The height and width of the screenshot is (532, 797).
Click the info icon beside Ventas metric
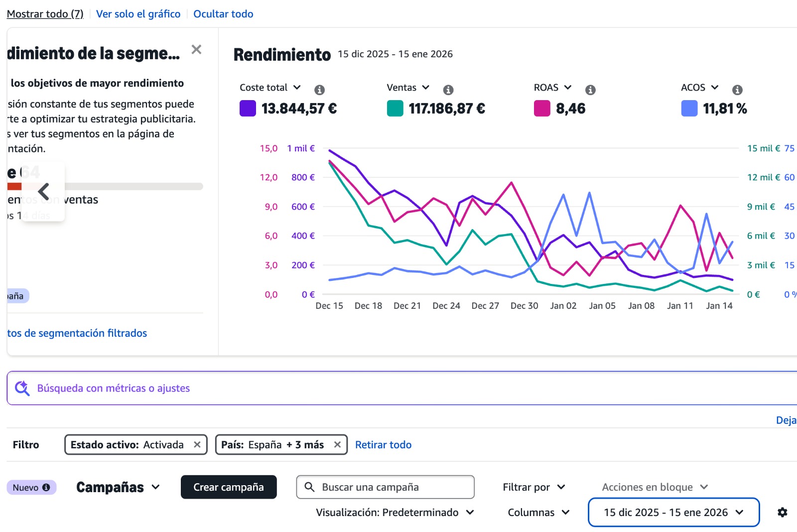[x=448, y=90]
